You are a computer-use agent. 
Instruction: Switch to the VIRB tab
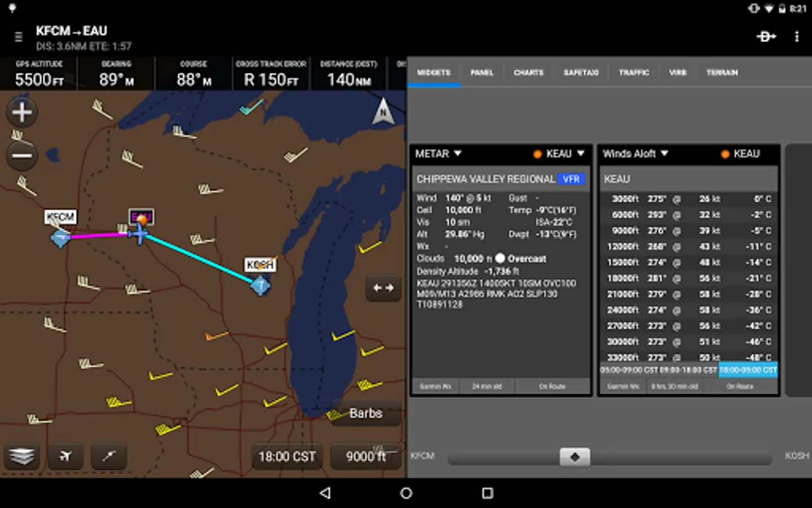(x=678, y=72)
